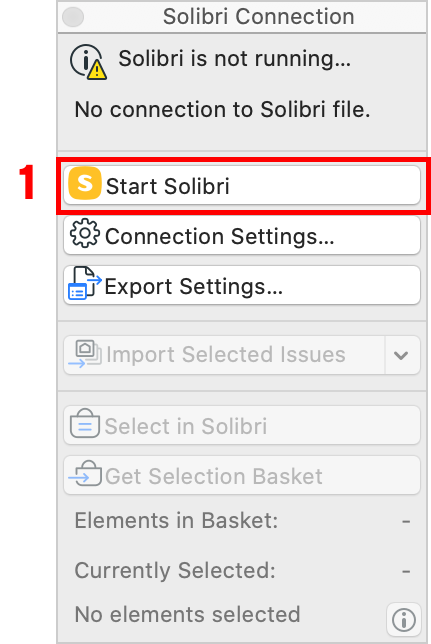431x644 pixels.
Task: Open Connection Settings… dialog
Action: point(219,237)
